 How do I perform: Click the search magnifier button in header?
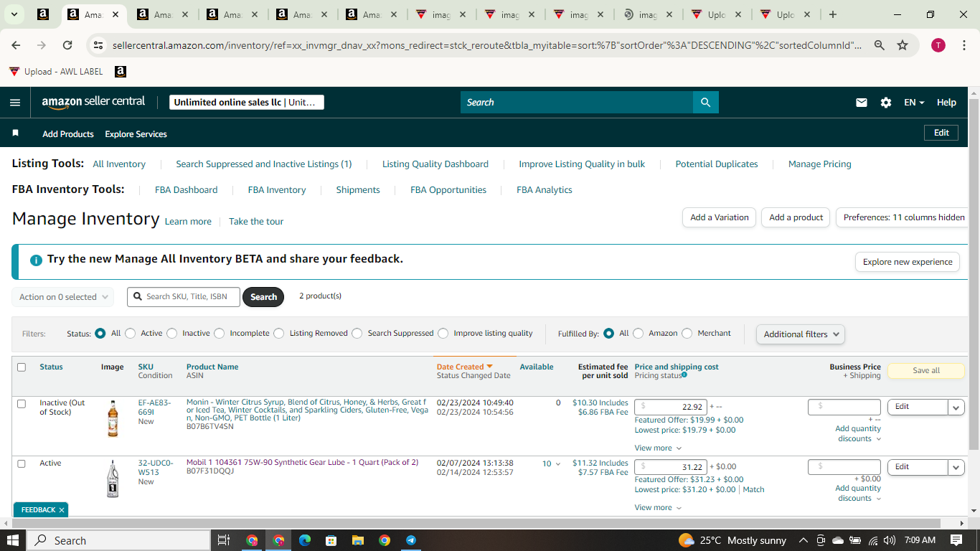pos(706,103)
